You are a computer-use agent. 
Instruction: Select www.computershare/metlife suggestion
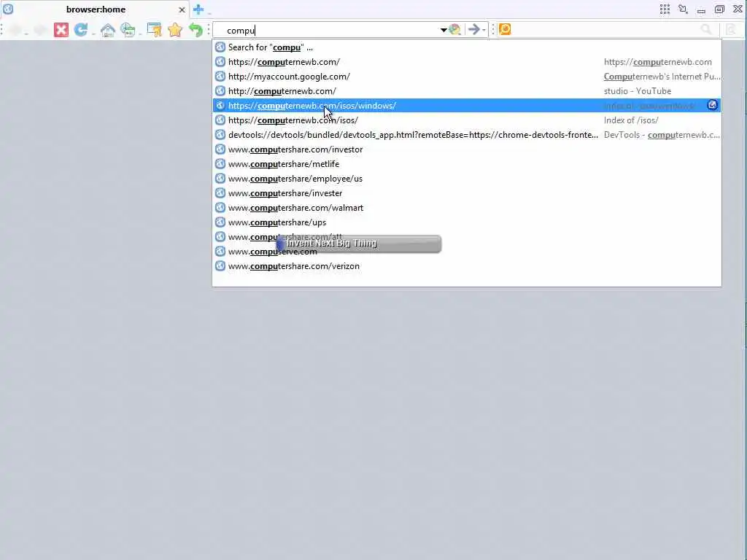(467, 164)
